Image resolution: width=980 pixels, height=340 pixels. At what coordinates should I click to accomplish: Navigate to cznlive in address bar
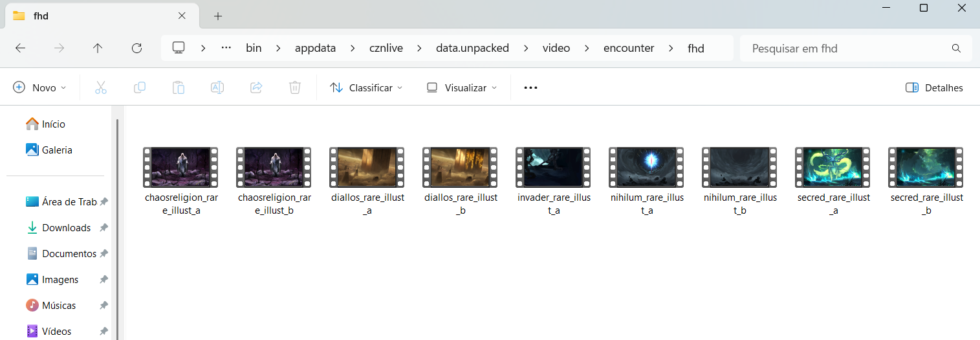(386, 48)
